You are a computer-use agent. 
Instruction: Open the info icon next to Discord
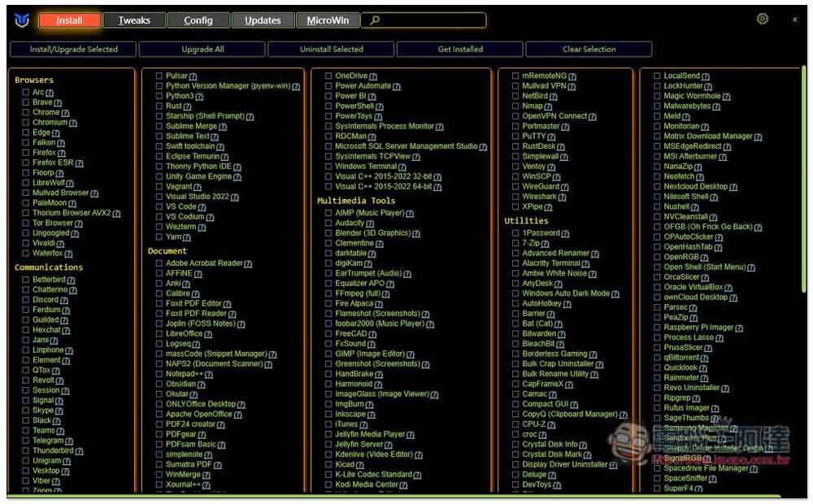[x=64, y=300]
